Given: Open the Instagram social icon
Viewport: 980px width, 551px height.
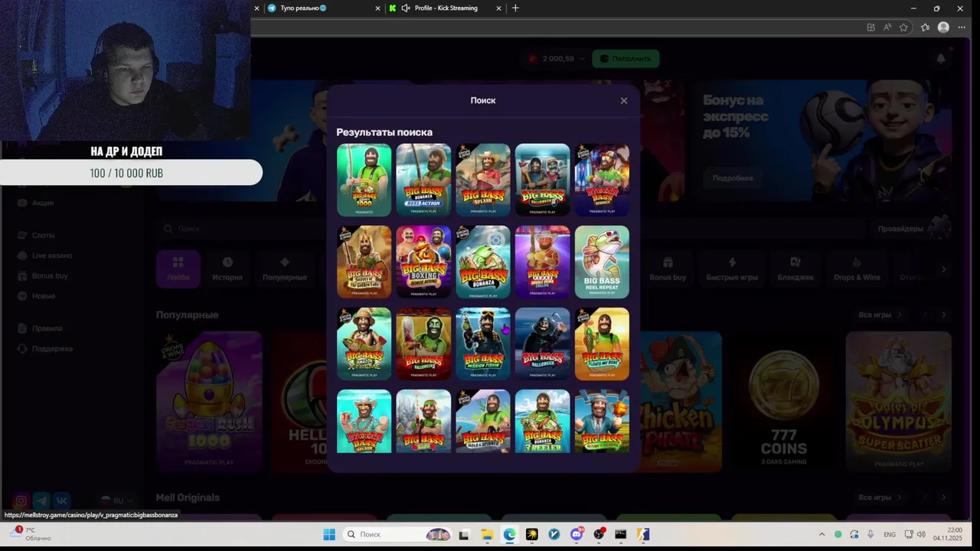Looking at the screenshot, I should coord(21,500).
